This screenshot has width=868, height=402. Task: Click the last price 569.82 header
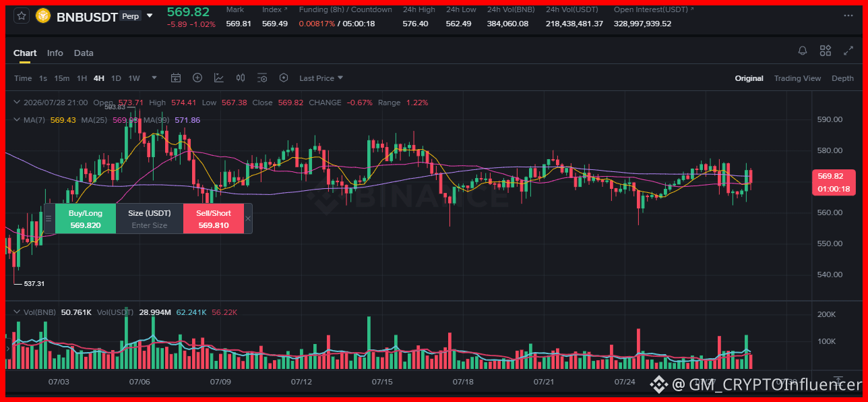coord(188,12)
